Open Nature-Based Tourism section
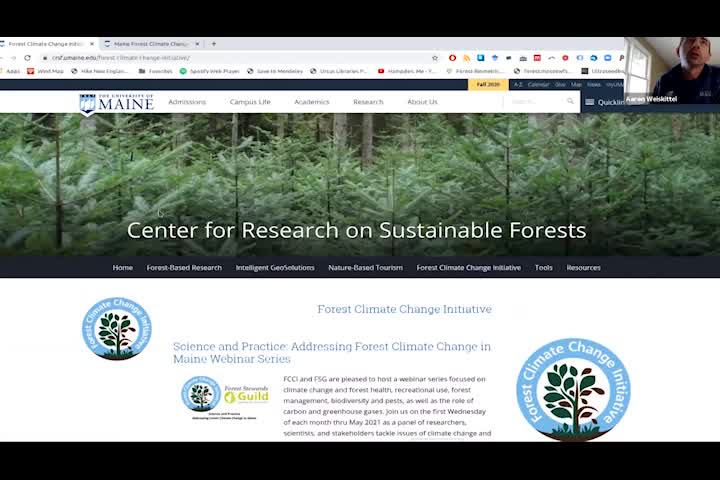This screenshot has width=720, height=480. coord(366,267)
